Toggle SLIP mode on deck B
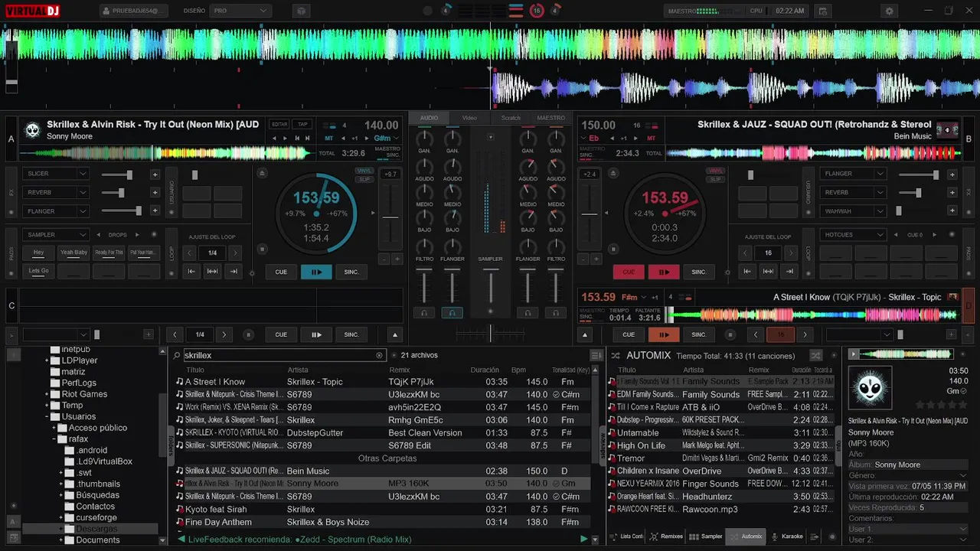 click(x=715, y=180)
